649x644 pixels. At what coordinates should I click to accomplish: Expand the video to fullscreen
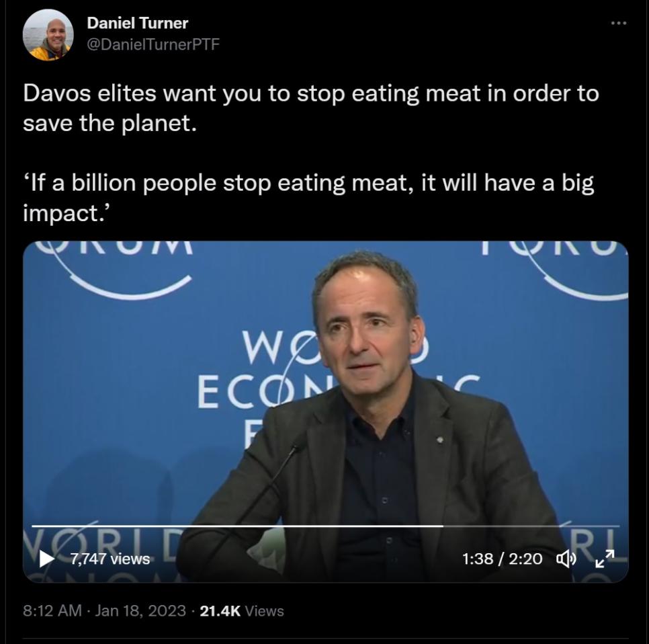pyautogui.click(x=605, y=558)
